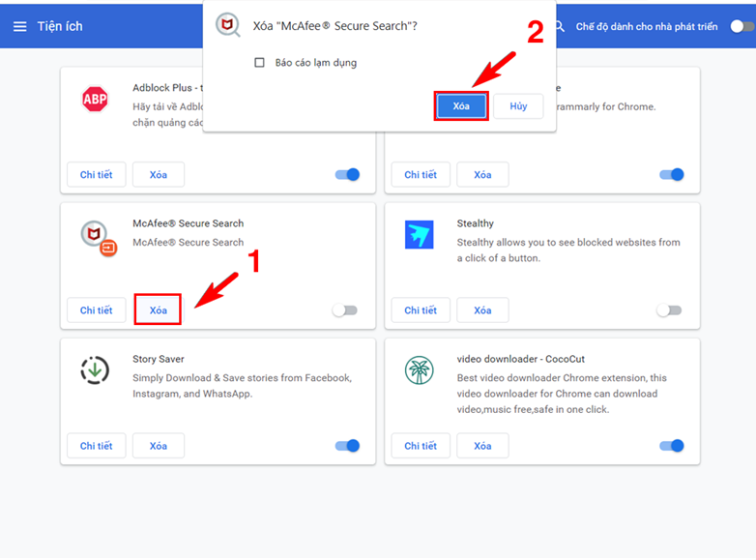Click the Xóa "McAfee® Secure Search"? dialog title
Screen dimensions: 756x560
tap(335, 26)
